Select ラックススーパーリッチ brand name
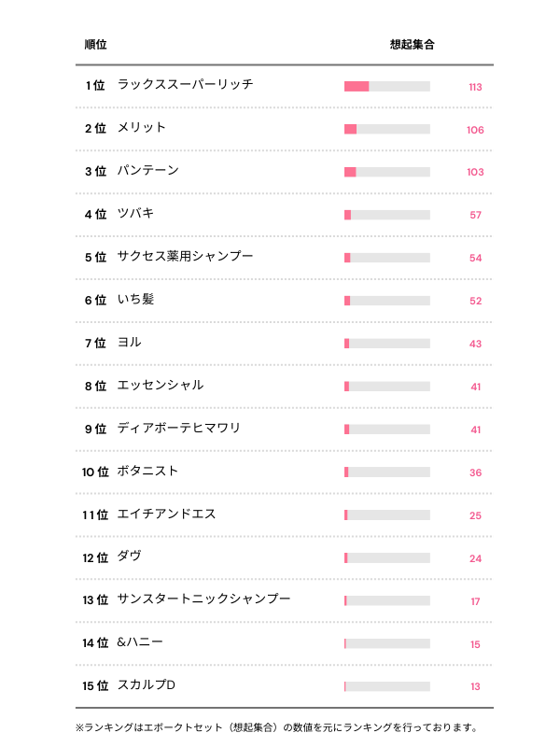Screen dimensions: 560x747 tap(186, 85)
